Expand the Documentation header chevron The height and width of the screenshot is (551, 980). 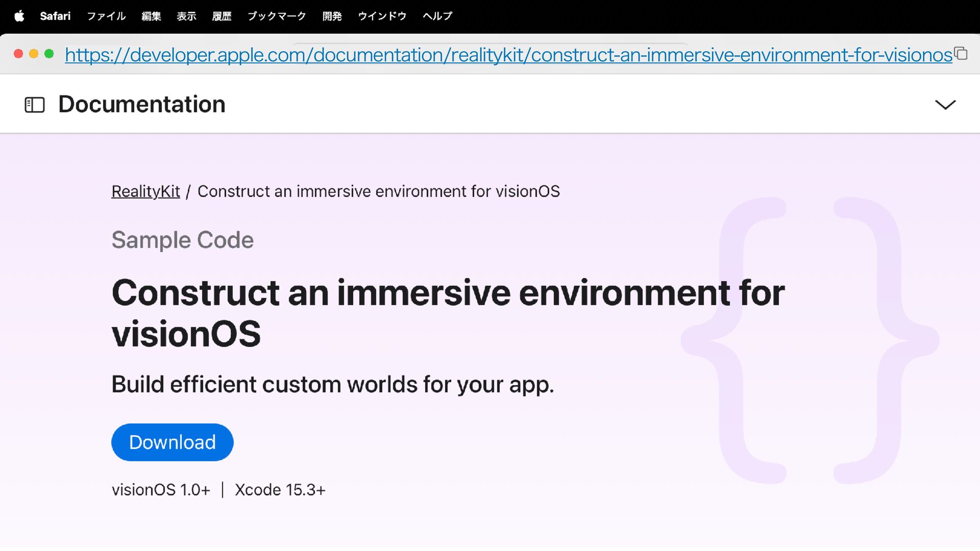coord(945,105)
